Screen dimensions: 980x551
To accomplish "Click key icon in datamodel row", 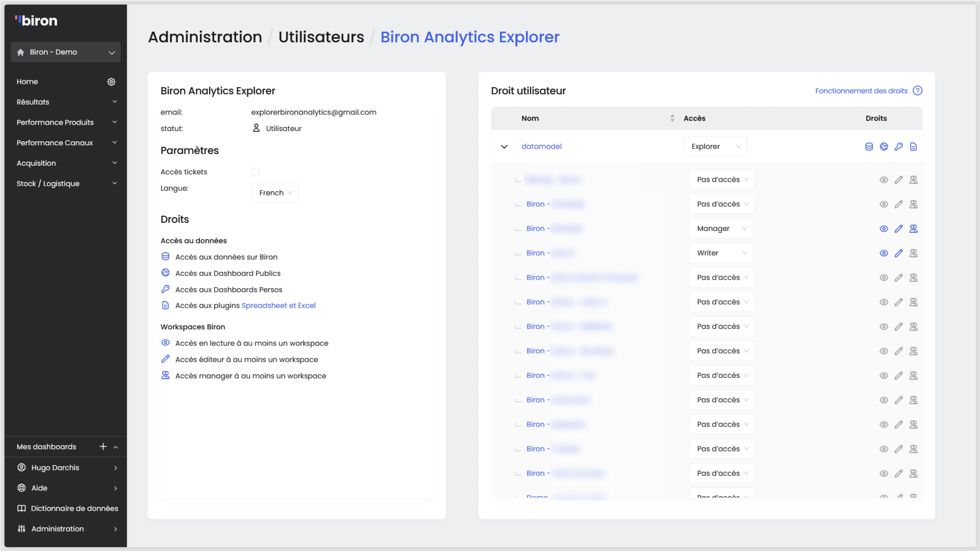I will pos(899,147).
